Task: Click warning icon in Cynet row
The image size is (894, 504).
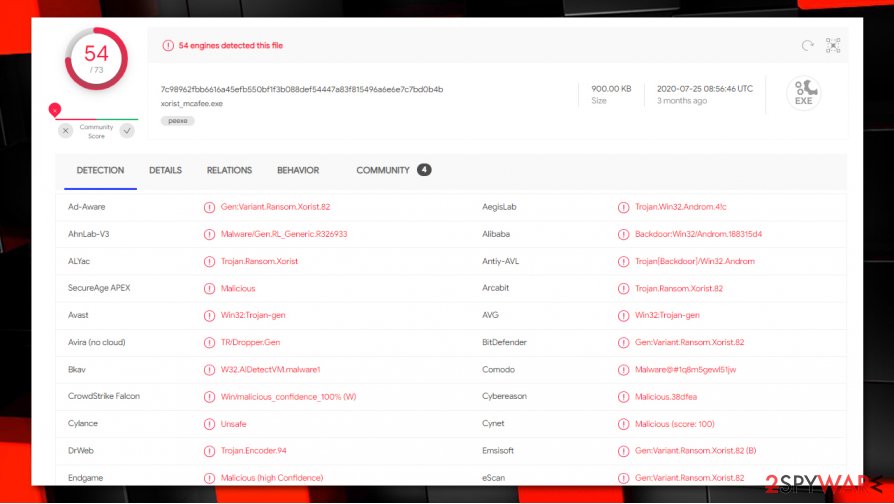Action: pos(623,424)
